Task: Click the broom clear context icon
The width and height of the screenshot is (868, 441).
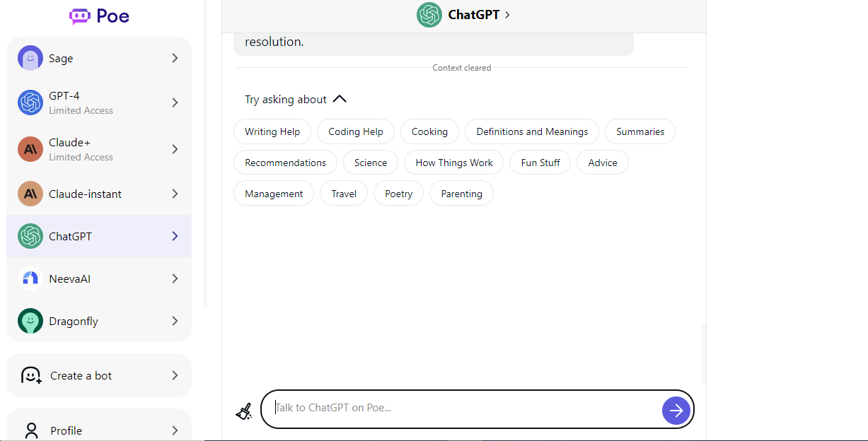Action: coord(244,411)
